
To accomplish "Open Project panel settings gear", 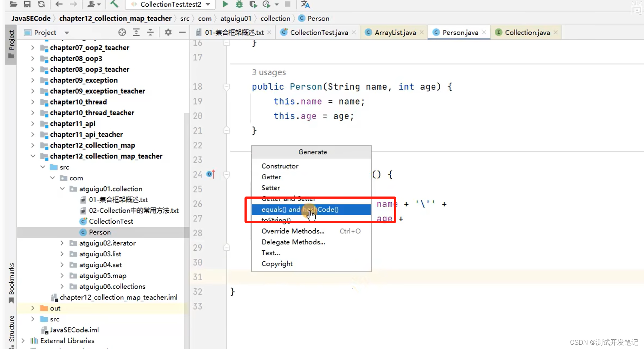I will tap(168, 33).
